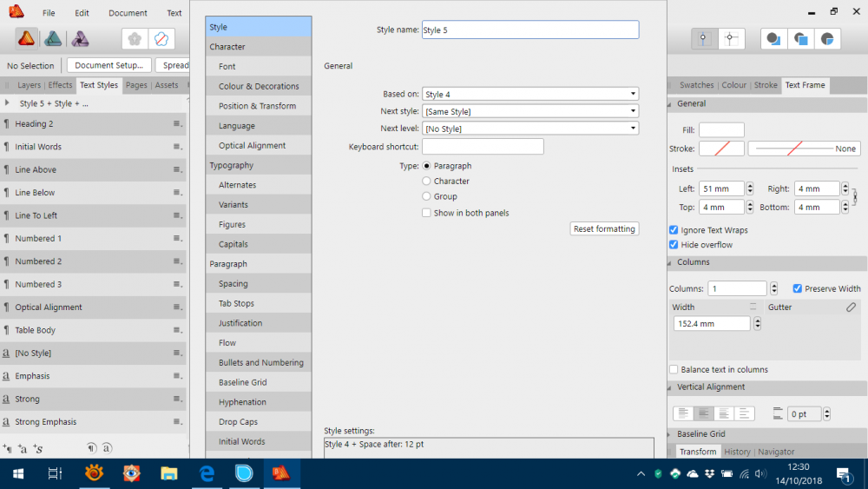Click the inset link chain icon
868x489 pixels.
(854, 197)
